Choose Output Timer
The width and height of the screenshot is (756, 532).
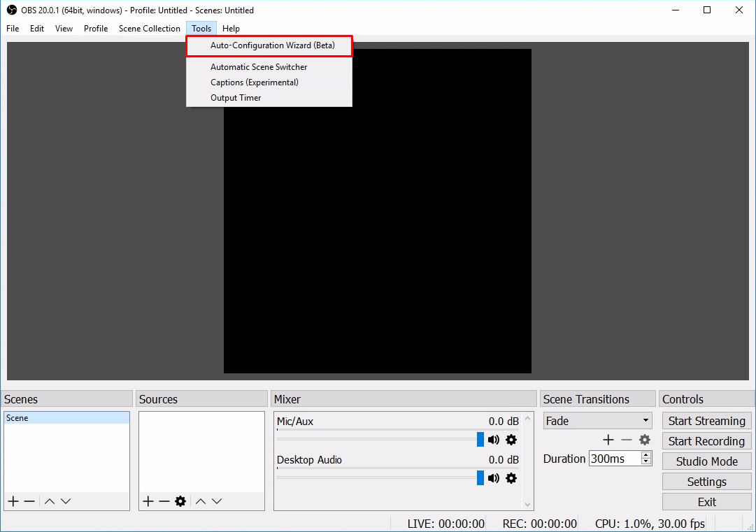(269, 98)
